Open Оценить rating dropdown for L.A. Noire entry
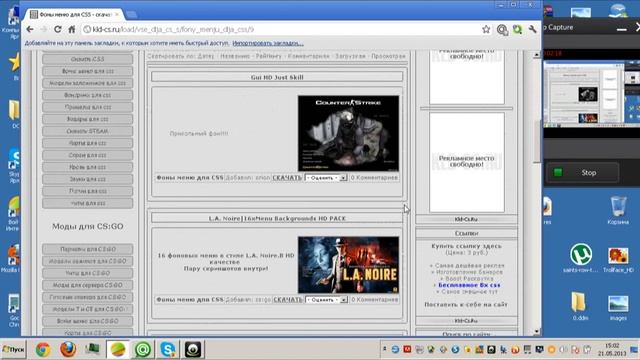This screenshot has height=360, width=640. pos(327,300)
